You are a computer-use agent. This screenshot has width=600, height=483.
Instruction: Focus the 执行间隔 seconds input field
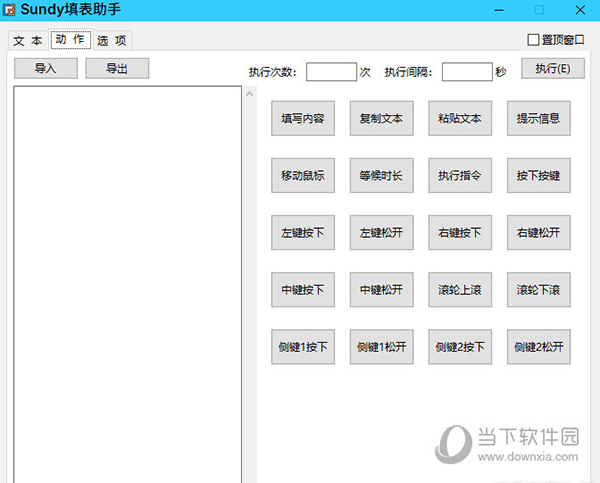pyautogui.click(x=467, y=72)
